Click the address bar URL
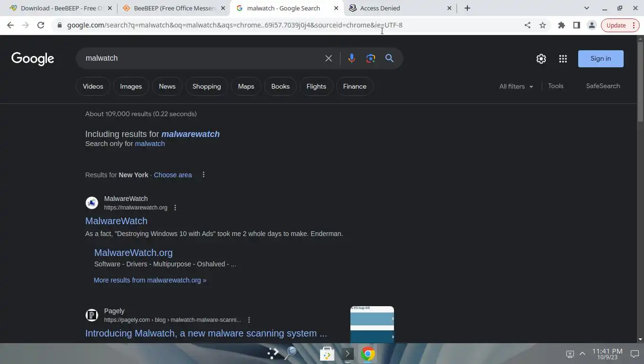The image size is (644, 364). [x=235, y=25]
